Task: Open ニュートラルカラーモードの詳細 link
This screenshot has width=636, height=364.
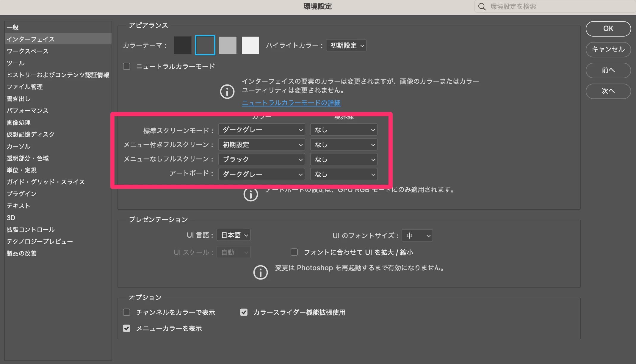Action: click(x=291, y=103)
